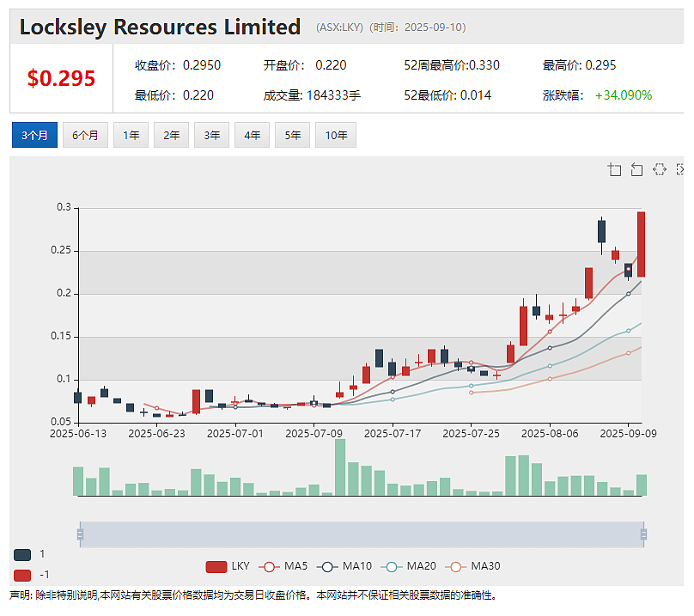694x616 pixels.
Task: Open the 2年 range tab
Action: [x=171, y=135]
